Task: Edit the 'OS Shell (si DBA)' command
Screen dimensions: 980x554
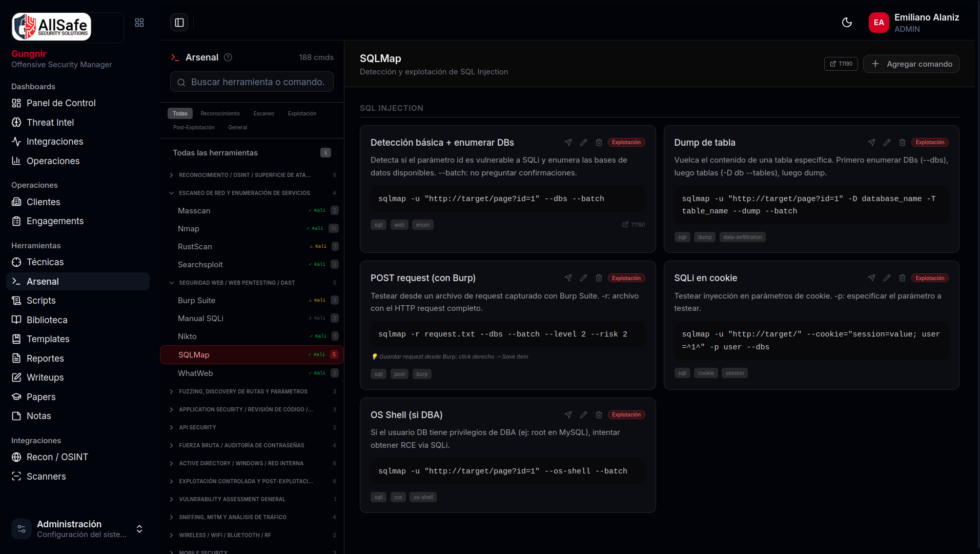Action: point(583,414)
